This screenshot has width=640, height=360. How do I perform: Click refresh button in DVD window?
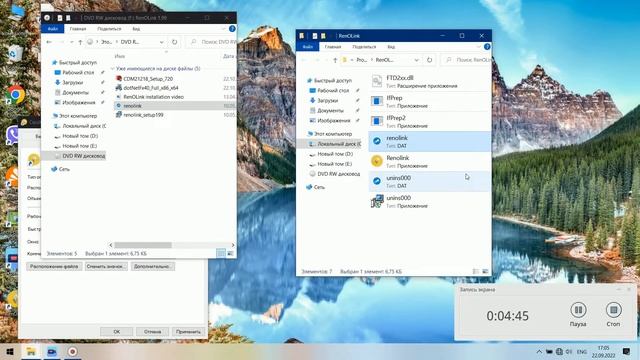[174, 42]
